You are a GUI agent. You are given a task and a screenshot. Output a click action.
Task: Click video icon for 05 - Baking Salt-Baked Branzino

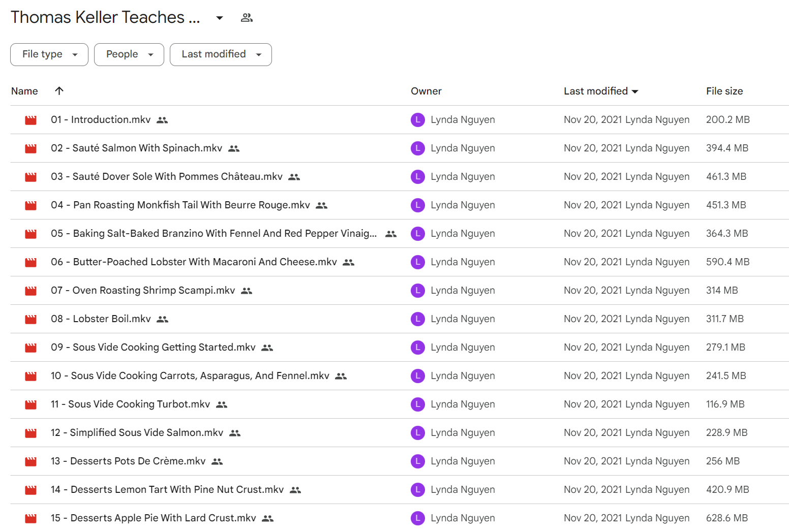(x=31, y=234)
